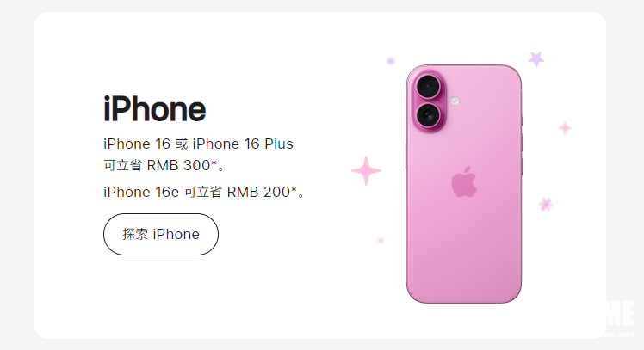644x350 pixels.
Task: Click the pink camera bump module
Action: [429, 101]
